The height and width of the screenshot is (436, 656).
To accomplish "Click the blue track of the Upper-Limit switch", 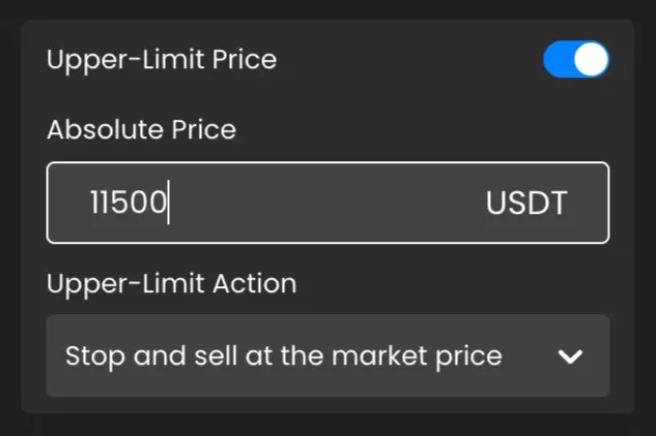I will point(559,59).
